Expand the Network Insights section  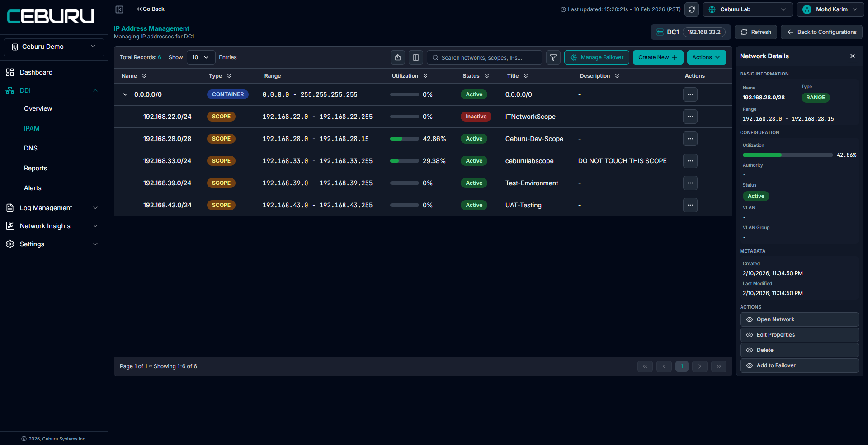(x=95, y=226)
